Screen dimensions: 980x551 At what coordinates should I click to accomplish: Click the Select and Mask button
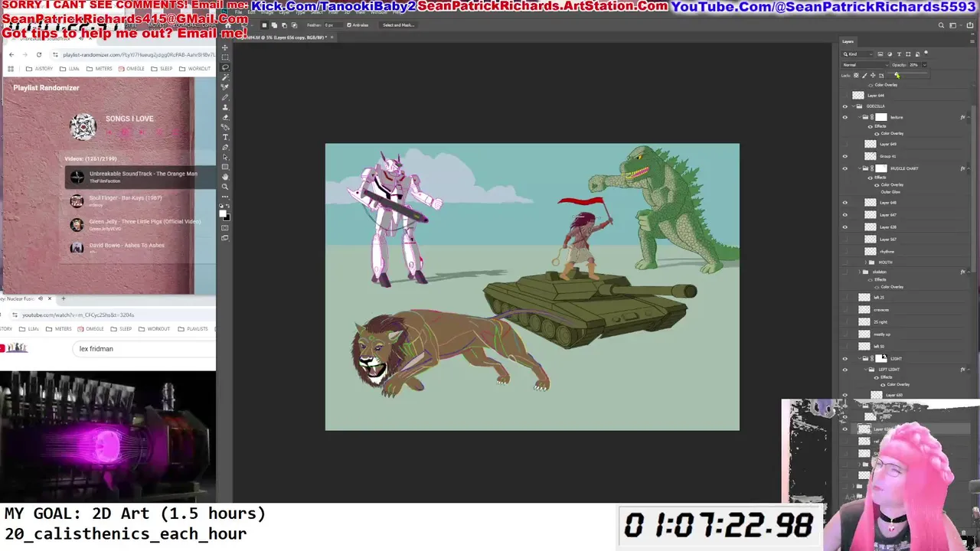pos(398,25)
